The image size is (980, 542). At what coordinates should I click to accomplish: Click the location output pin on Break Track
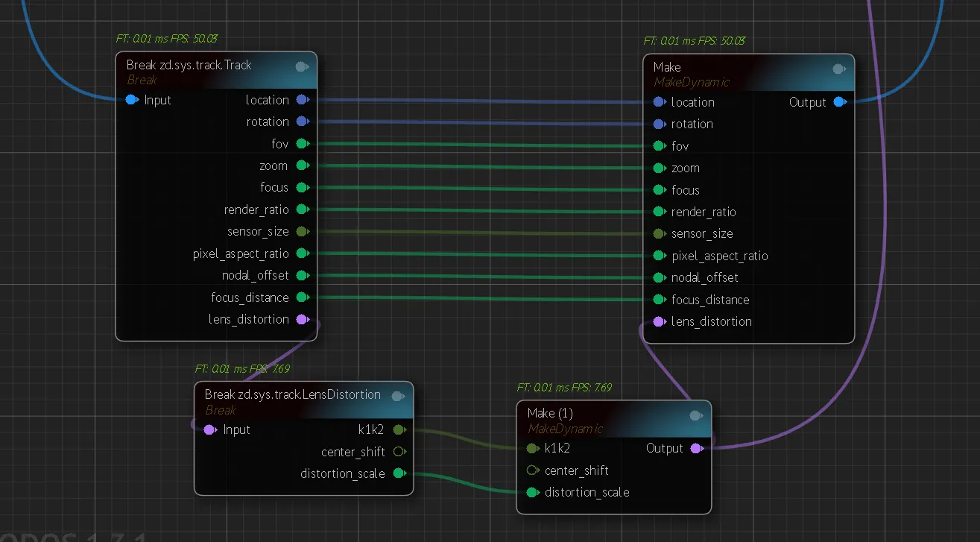[302, 100]
